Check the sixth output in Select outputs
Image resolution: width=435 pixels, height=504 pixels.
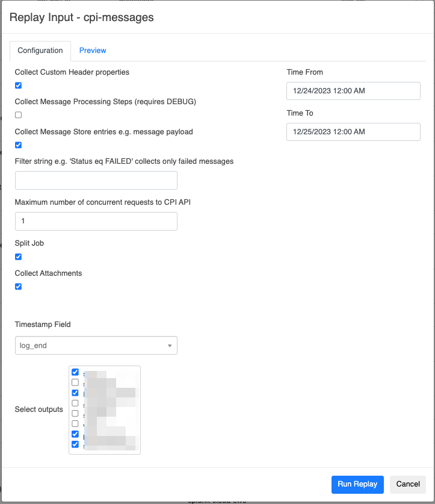click(x=75, y=423)
